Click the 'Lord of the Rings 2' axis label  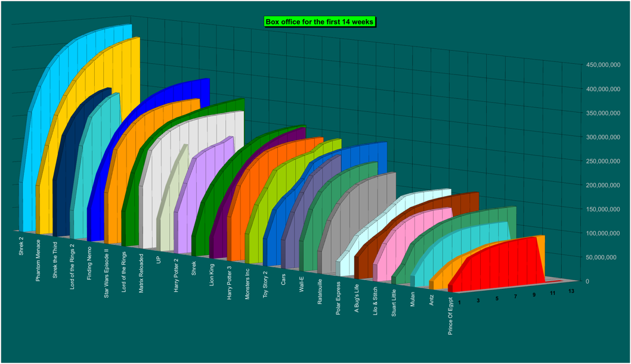(x=72, y=266)
